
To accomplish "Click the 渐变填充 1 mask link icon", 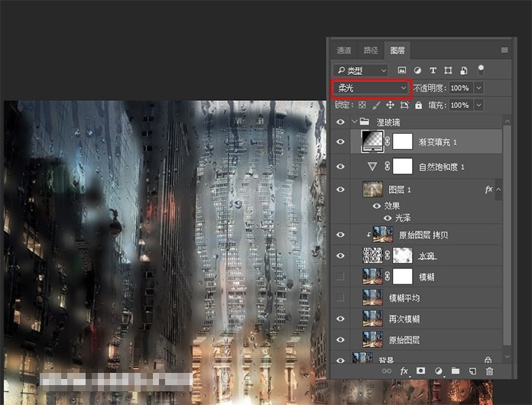I will (x=388, y=141).
